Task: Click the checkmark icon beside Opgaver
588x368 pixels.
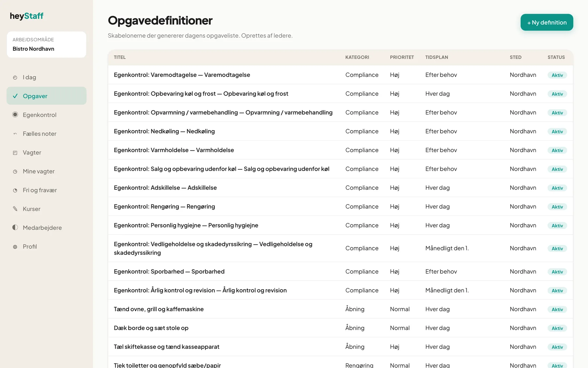Action: [15, 96]
